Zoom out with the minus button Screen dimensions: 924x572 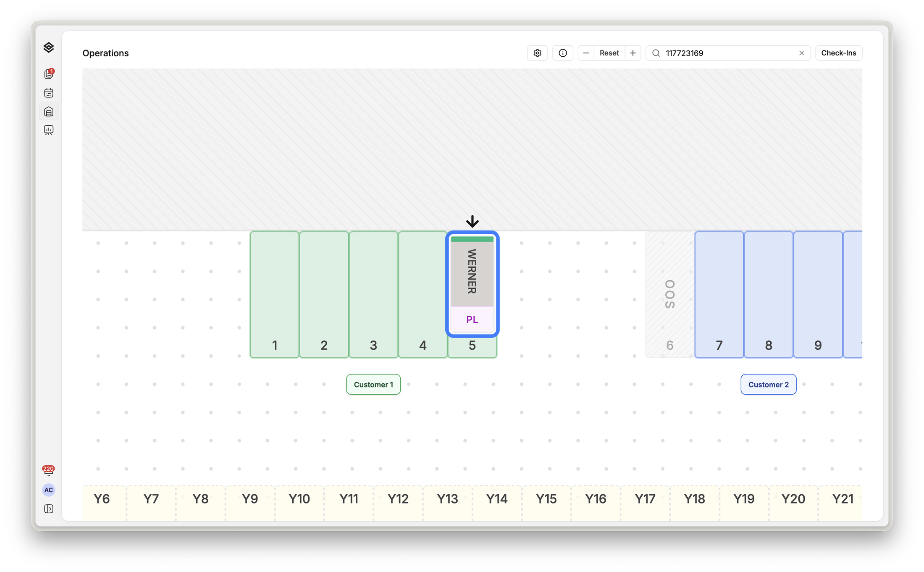click(586, 53)
